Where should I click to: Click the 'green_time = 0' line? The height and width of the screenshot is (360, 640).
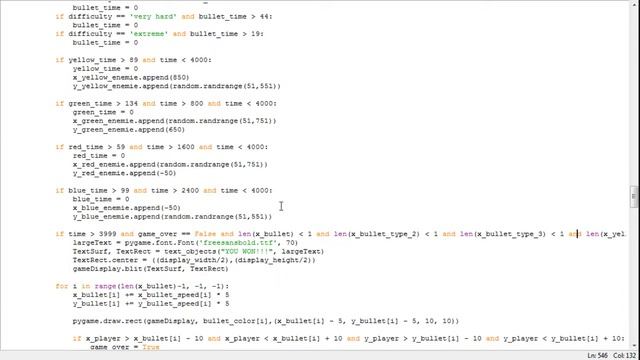coord(103,112)
